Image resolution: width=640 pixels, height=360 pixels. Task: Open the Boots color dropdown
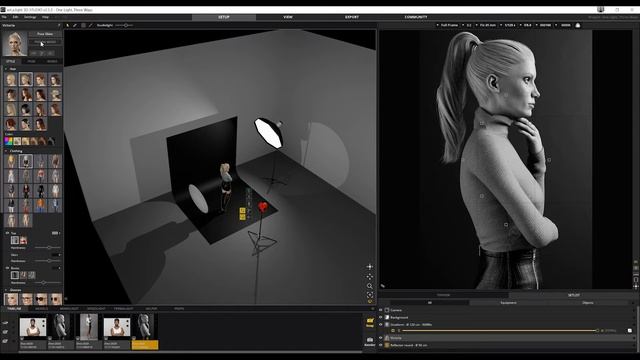tap(56, 268)
